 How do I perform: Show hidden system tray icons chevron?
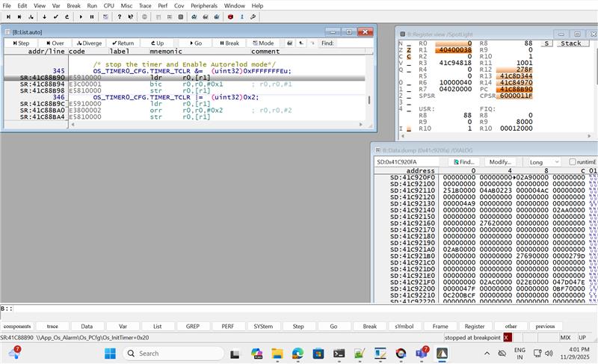click(487, 354)
